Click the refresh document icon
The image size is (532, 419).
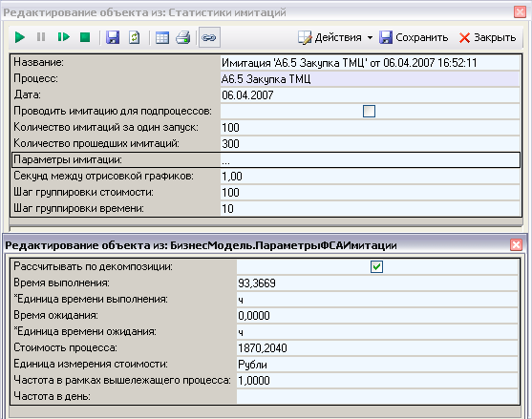pyautogui.click(x=135, y=37)
